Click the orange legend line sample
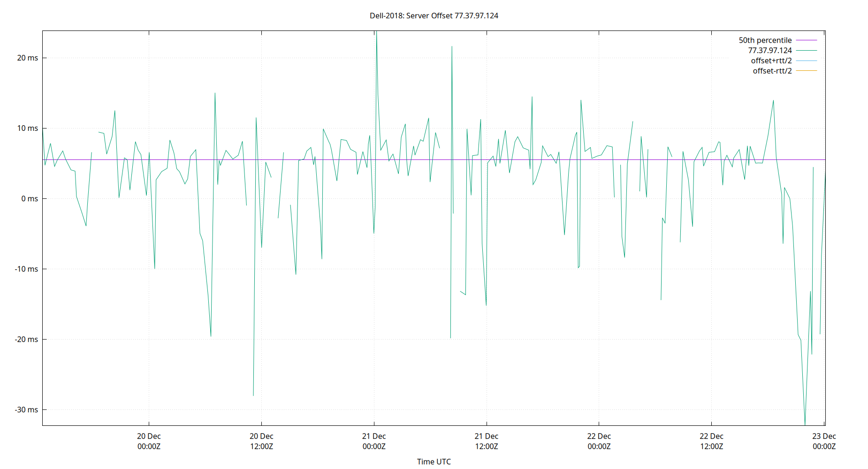 click(806, 70)
